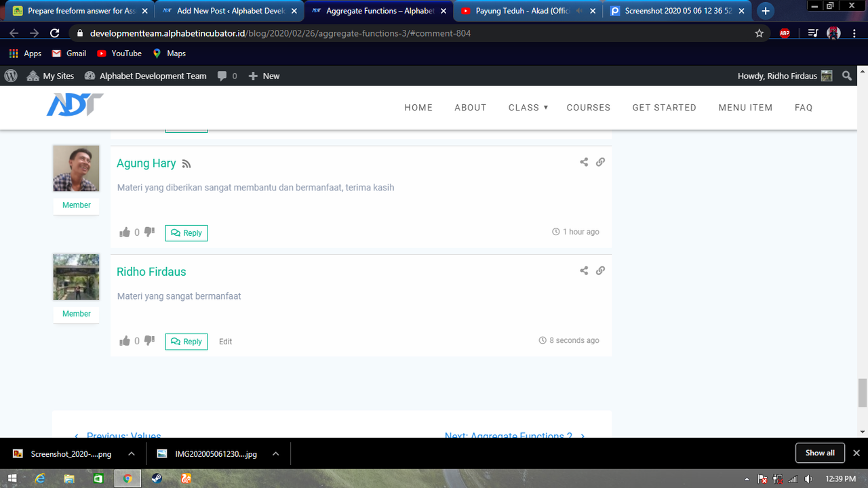Click Agung Hary's avatar thumbnail

click(77, 169)
